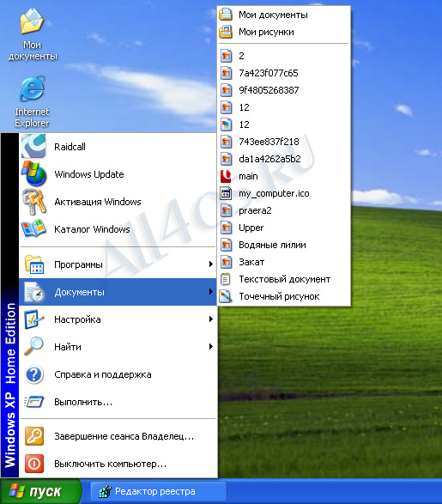Choose Выполнить... from Start menu
The width and height of the screenshot is (442, 504).
[118, 402]
